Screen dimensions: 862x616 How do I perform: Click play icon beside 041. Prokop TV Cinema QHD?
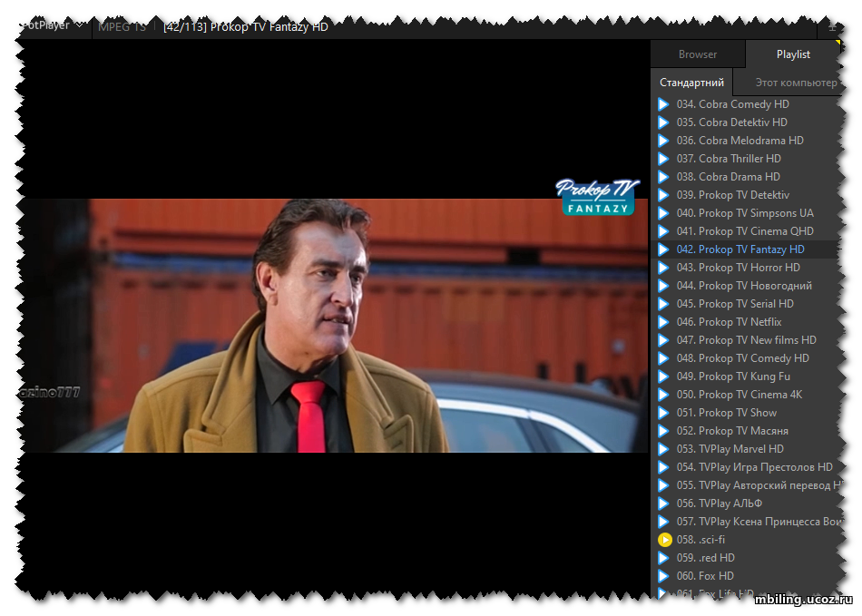point(663,231)
